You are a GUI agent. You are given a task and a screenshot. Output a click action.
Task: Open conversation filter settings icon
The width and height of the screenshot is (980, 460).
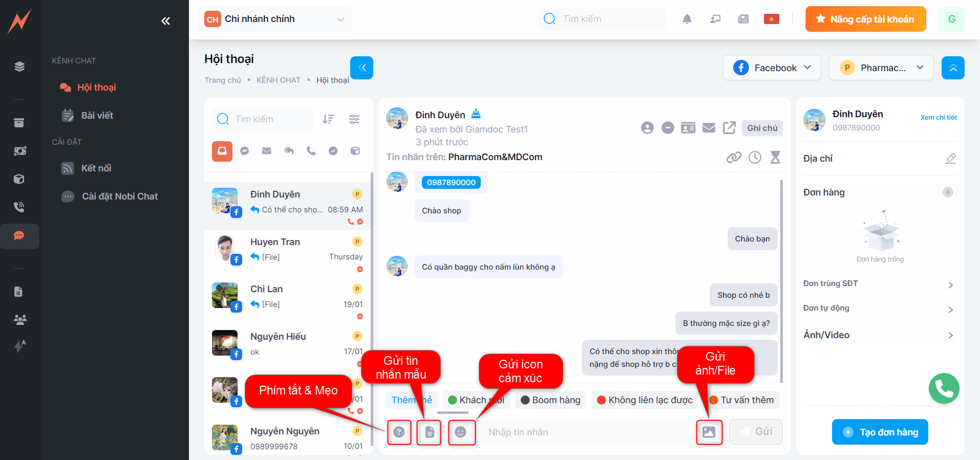coord(354,119)
